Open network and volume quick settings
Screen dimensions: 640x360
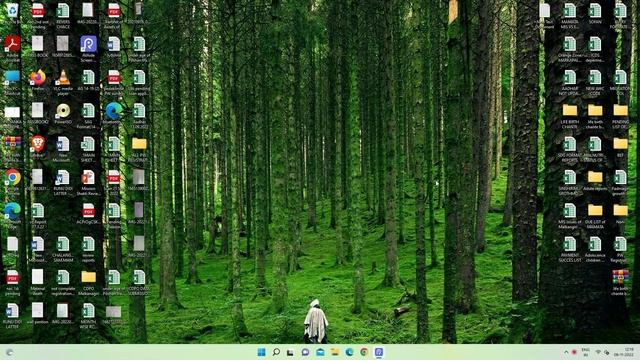(x=602, y=352)
